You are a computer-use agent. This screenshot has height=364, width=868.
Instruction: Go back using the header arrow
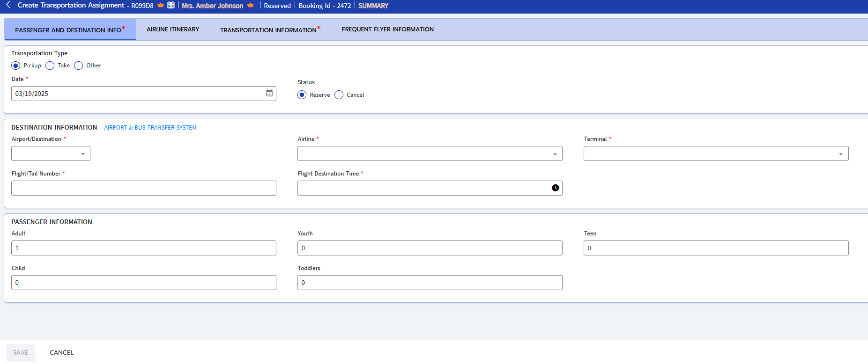coord(8,5)
